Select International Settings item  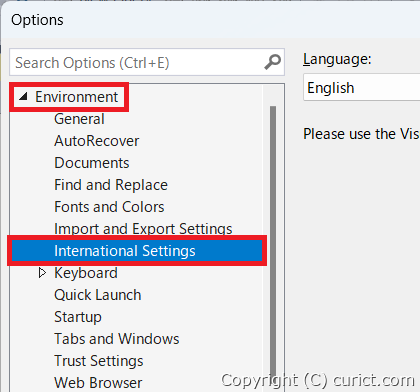[137, 251]
